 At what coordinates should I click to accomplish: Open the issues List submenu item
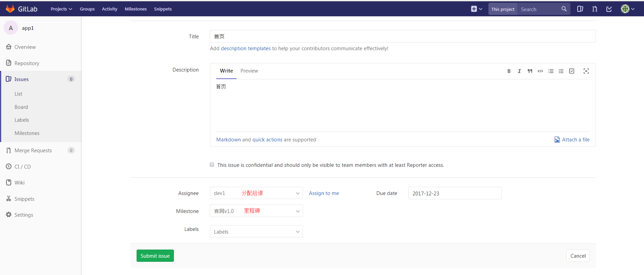[18, 94]
